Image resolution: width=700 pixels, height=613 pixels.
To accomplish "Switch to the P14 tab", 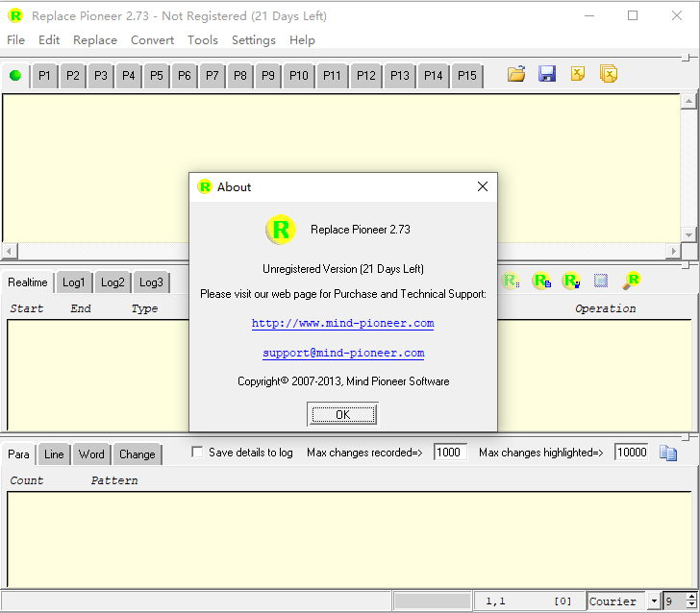I will 434,75.
